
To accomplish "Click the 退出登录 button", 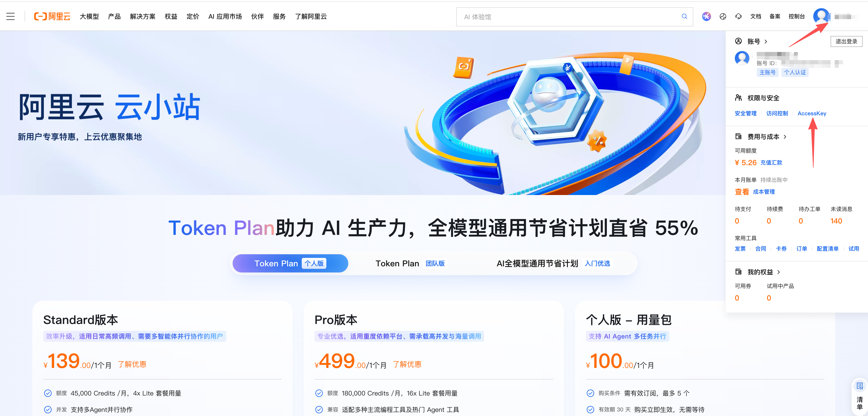I will click(846, 41).
